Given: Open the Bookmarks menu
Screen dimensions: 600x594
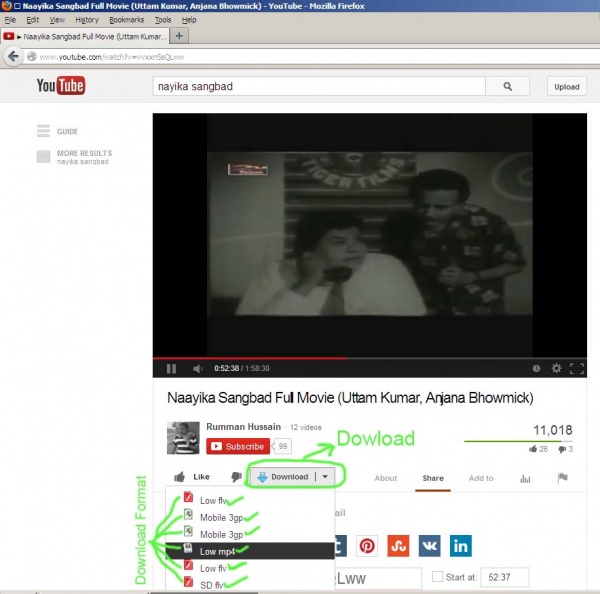Looking at the screenshot, I should 127,20.
